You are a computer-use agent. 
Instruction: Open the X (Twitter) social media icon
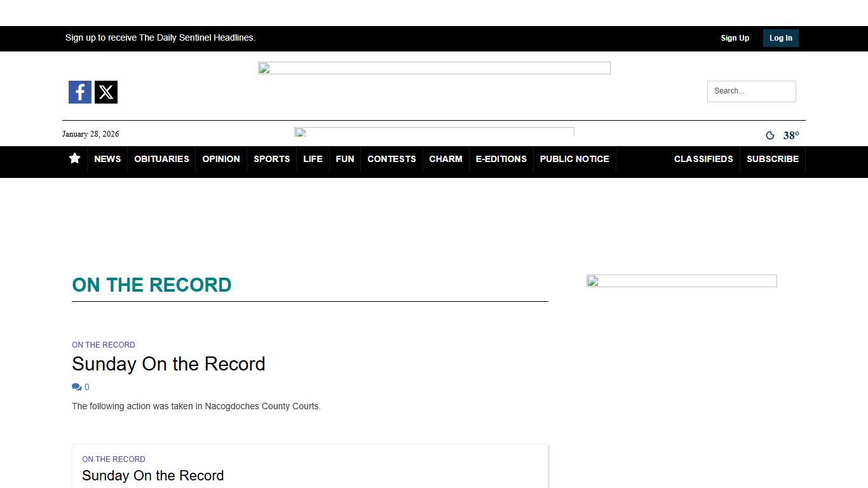coord(105,91)
